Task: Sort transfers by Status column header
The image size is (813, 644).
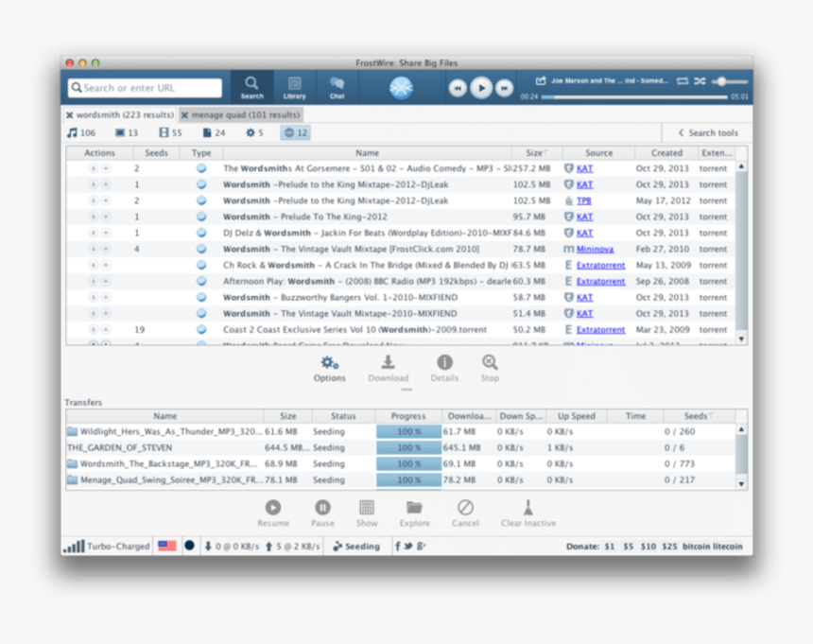Action: coord(343,416)
